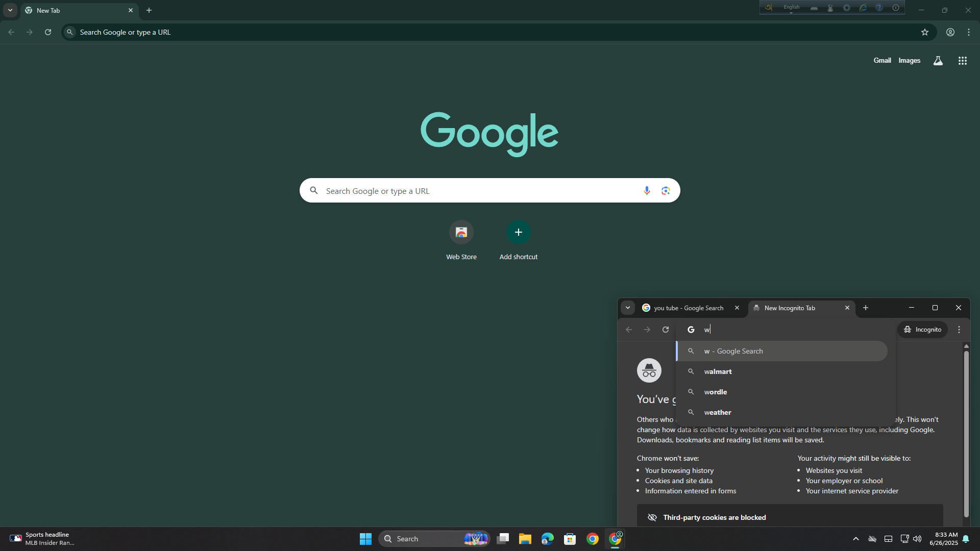Open the help question mark in the Avro toolbar
The image size is (980, 551).
(x=879, y=8)
